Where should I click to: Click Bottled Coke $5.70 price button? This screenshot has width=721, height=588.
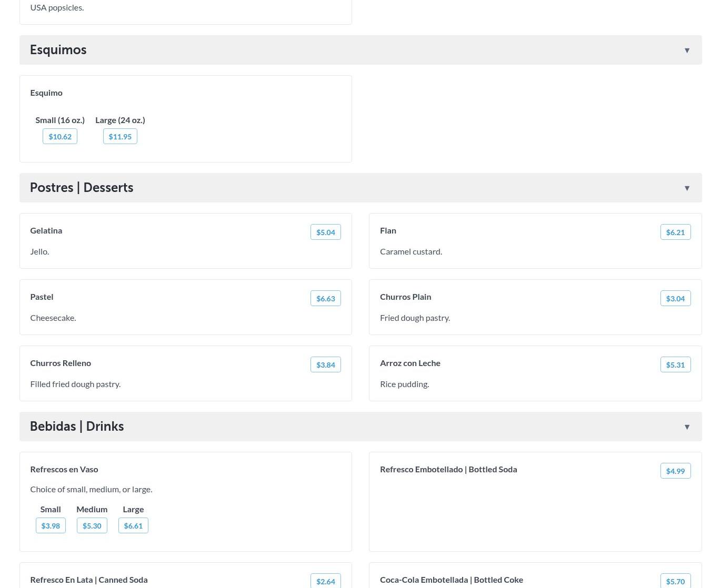[675, 581]
